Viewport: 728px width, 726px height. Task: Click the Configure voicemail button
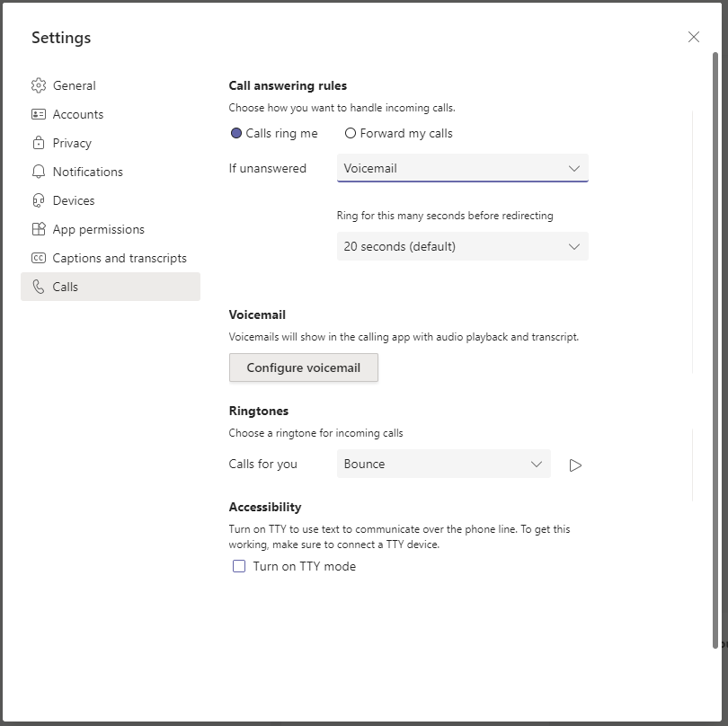click(x=304, y=367)
